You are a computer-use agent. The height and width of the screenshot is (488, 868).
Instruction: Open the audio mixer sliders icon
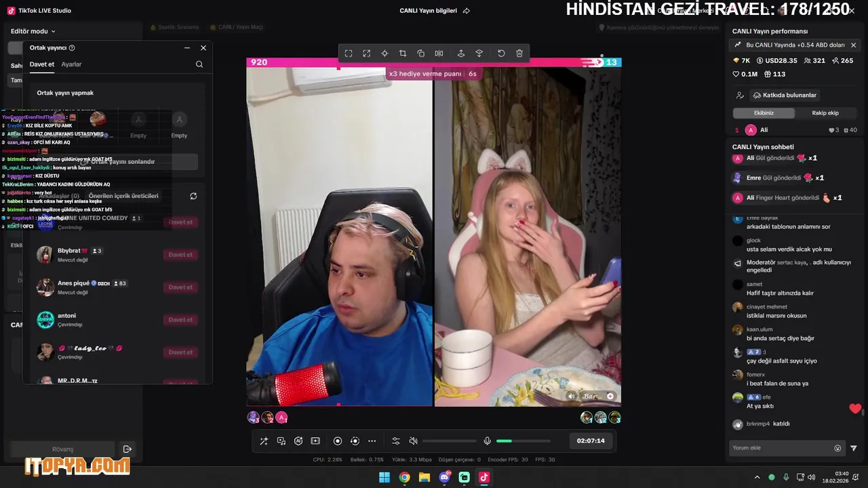point(396,441)
